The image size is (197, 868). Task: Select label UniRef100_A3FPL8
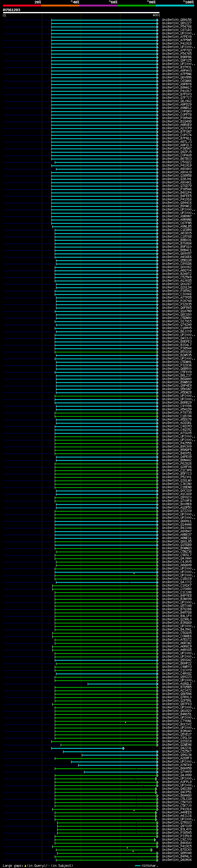(176, 782)
